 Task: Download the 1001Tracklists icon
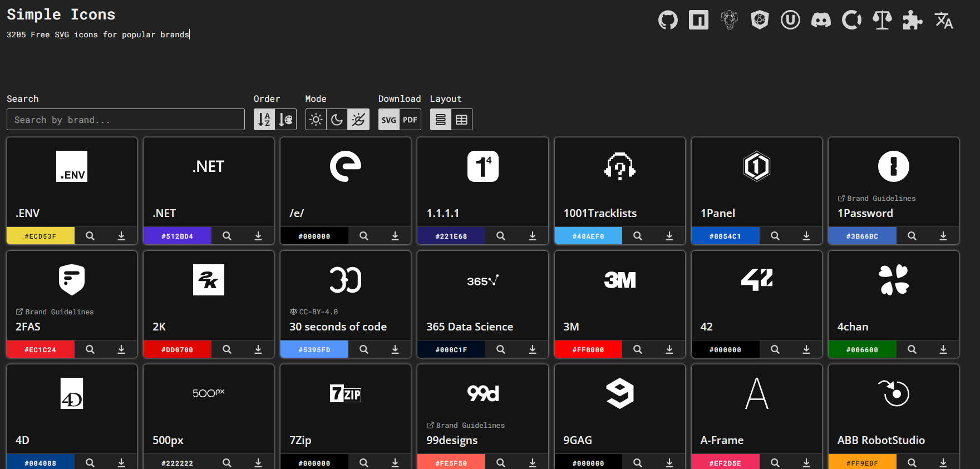tap(669, 236)
